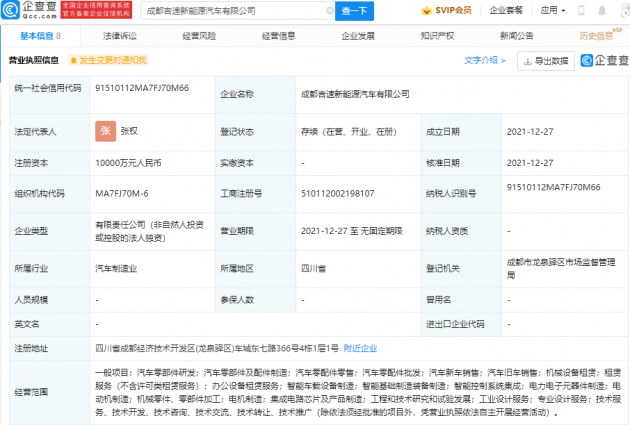This screenshot has width=630, height=425.
Task: Click 发生变更时通知我 notification button
Action: pyautogui.click(x=108, y=60)
